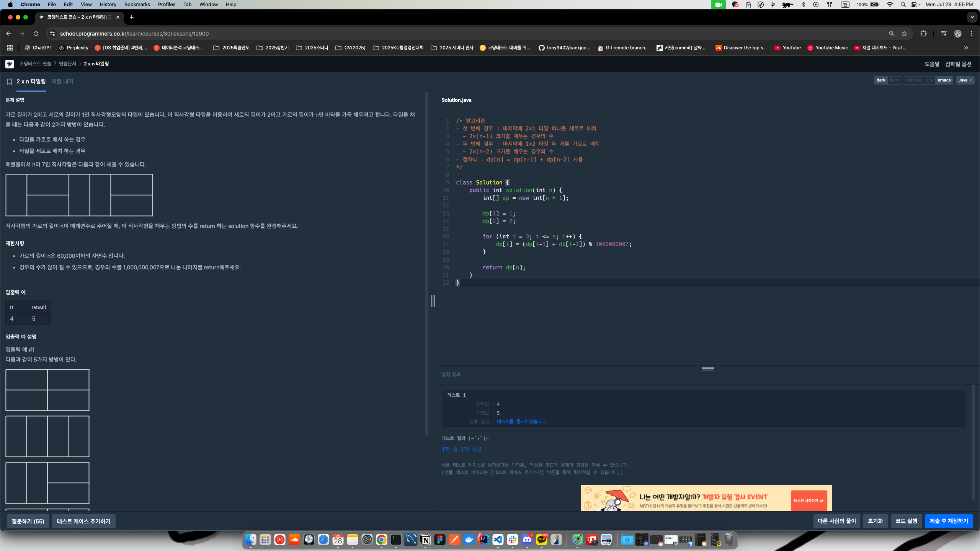Image resolution: width=980 pixels, height=551 pixels.
Task: Open the Chrome three-dot menu
Action: point(972,34)
